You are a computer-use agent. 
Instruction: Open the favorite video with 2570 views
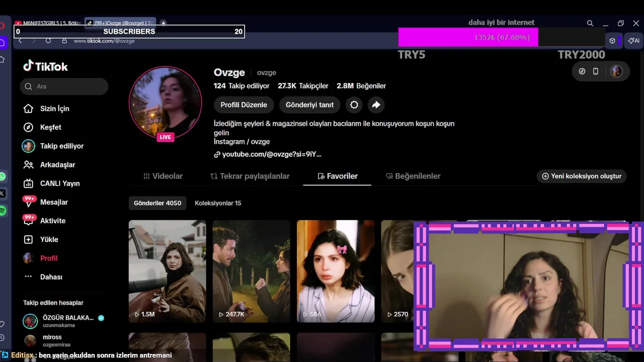(397, 271)
